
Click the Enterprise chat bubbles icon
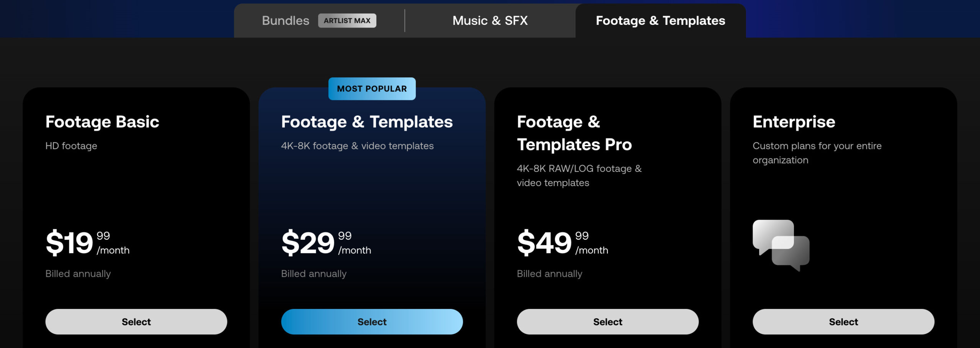(781, 245)
